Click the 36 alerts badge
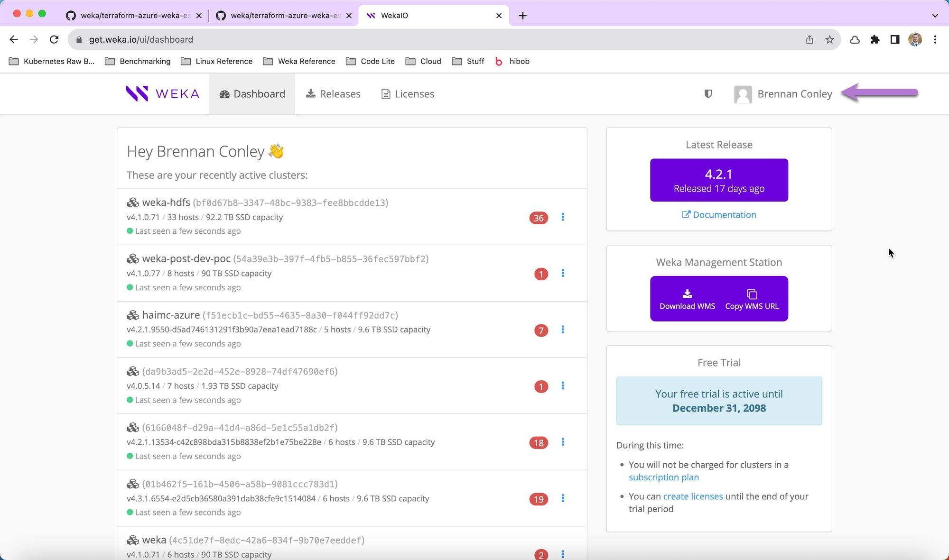The width and height of the screenshot is (949, 560). [539, 218]
